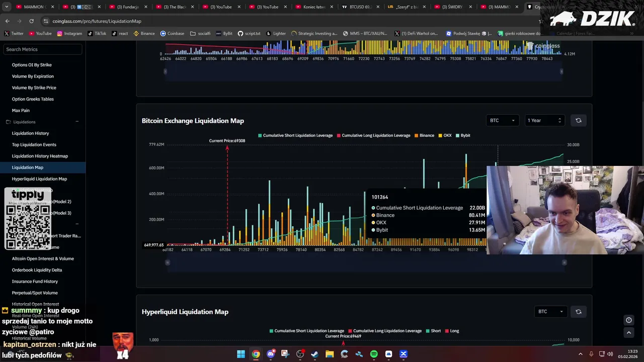644x362 pixels.
Task: Open site information icon in address bar
Action: pyautogui.click(x=46, y=21)
